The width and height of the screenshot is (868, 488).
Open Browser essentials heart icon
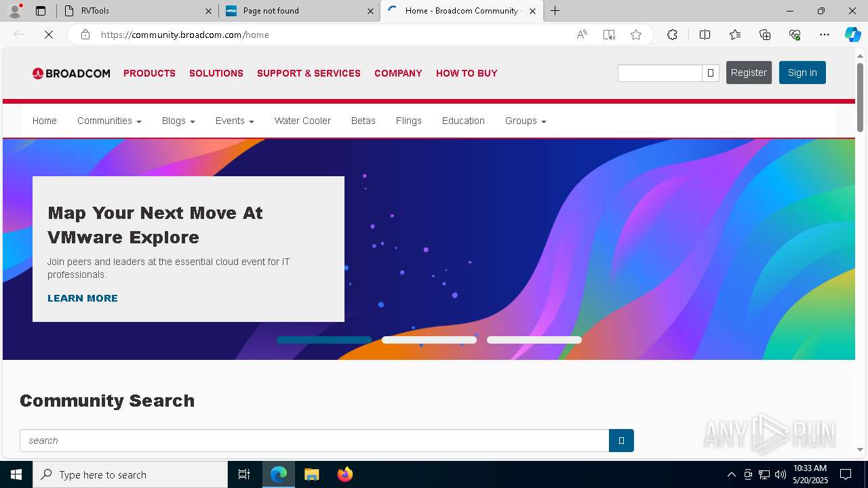pos(795,35)
